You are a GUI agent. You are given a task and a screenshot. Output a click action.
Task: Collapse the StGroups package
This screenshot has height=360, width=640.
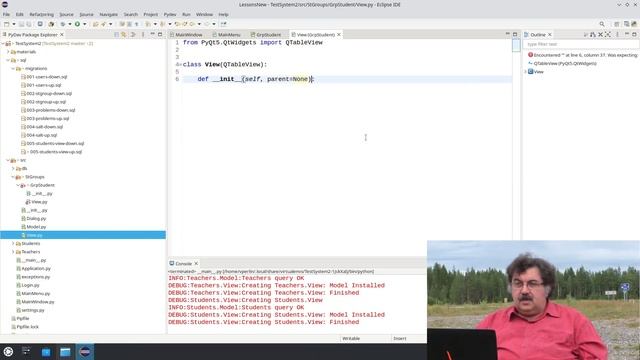[13, 177]
